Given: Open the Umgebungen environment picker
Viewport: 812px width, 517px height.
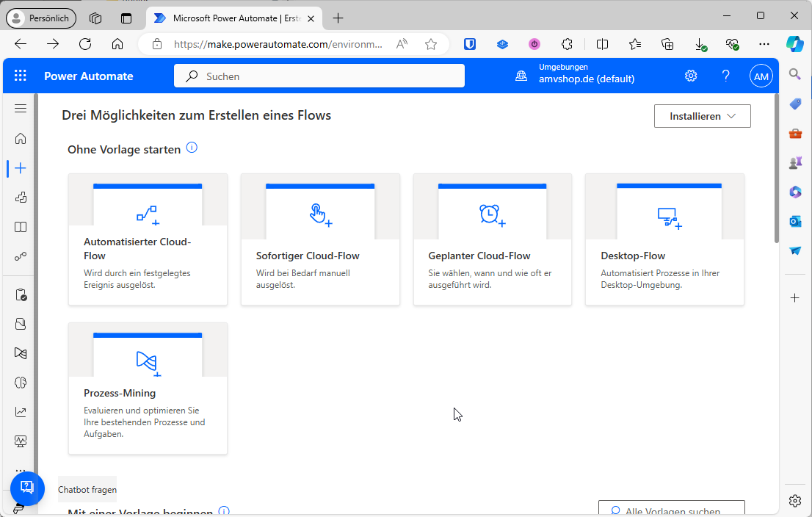Looking at the screenshot, I should (575, 76).
